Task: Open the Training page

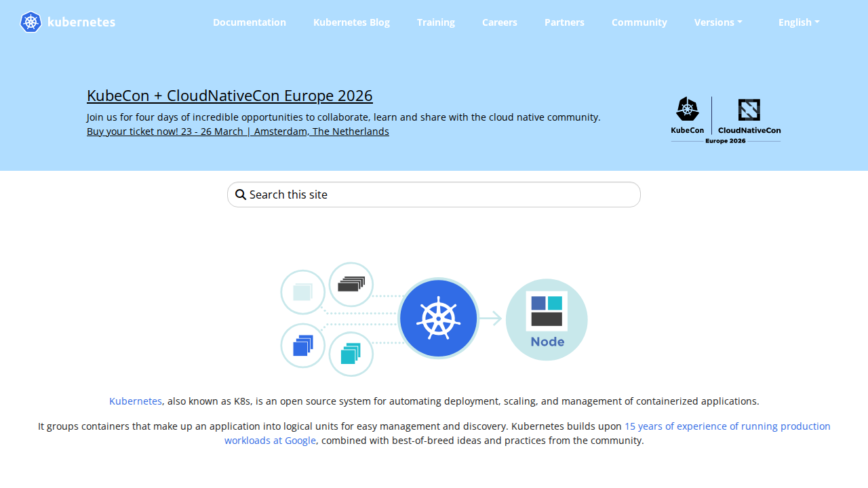Action: click(436, 22)
